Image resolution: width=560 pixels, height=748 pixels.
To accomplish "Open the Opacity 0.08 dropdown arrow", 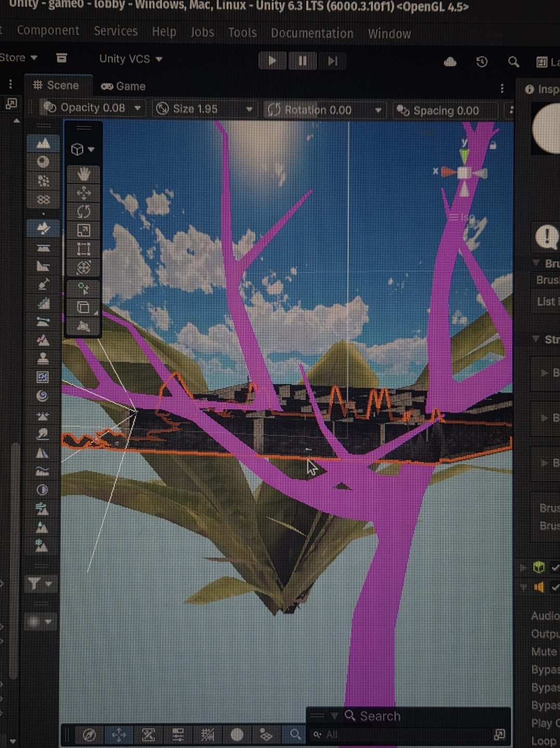I will click(x=138, y=108).
